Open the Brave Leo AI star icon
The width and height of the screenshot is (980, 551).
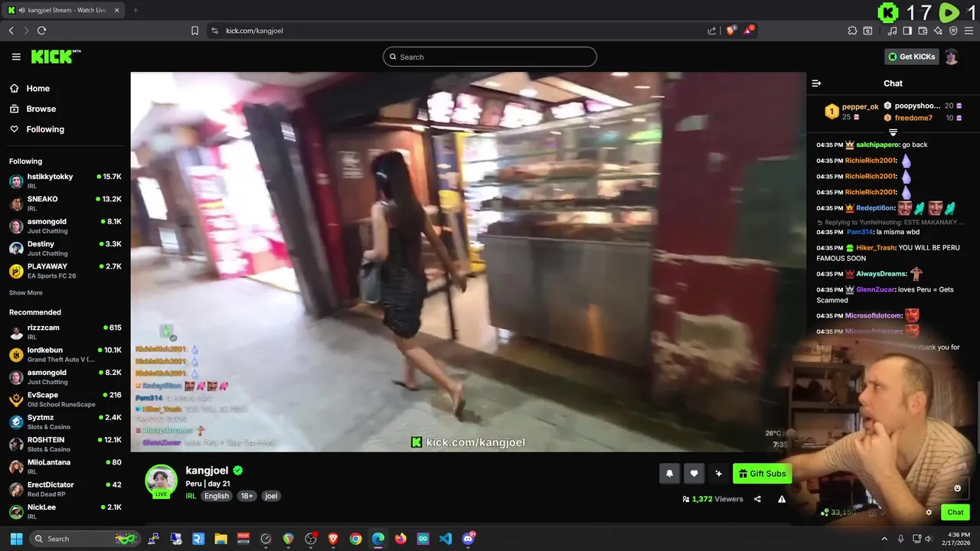pyautogui.click(x=938, y=31)
